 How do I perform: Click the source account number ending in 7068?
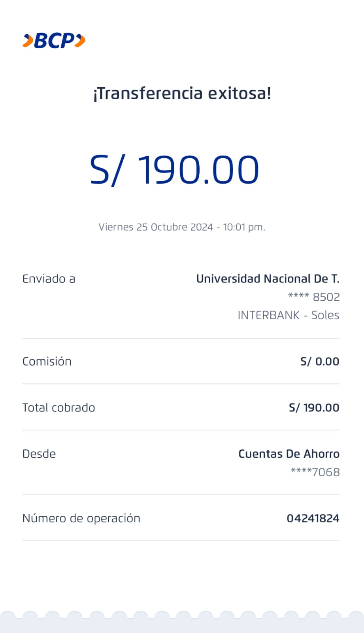pyautogui.click(x=315, y=472)
